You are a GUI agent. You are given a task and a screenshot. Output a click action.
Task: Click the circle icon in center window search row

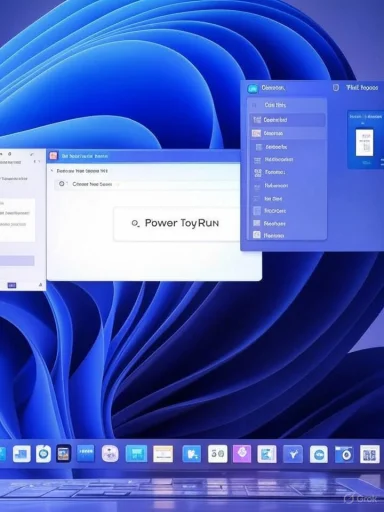(x=62, y=184)
